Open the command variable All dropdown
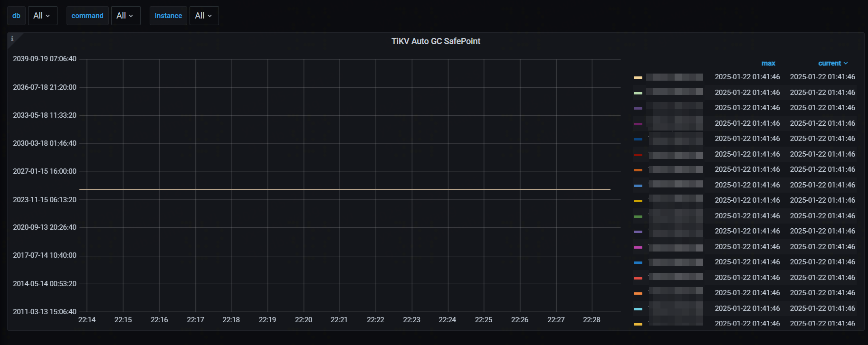The width and height of the screenshot is (868, 345). tap(125, 16)
